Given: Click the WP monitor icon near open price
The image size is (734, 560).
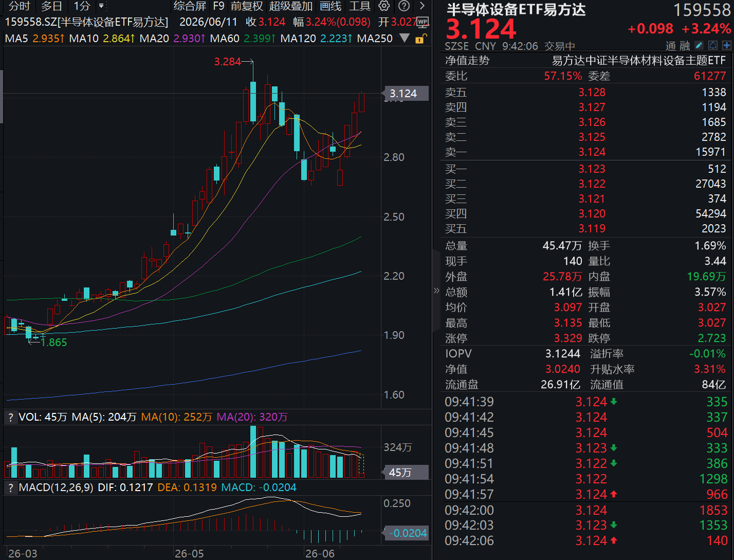Looking at the screenshot, I should click(x=423, y=22).
